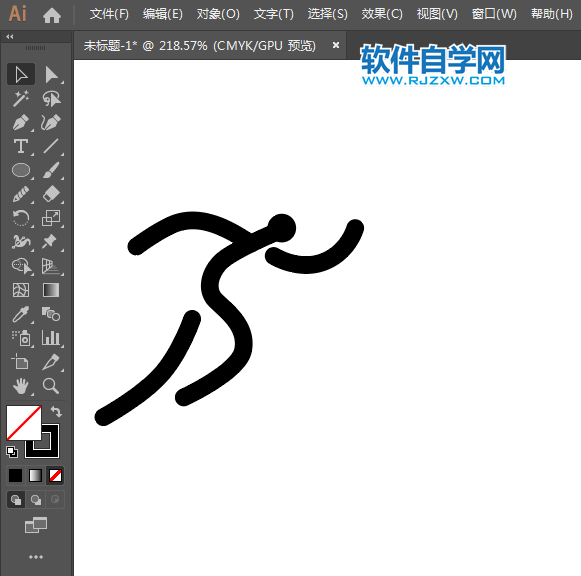Change screen mode button
The image size is (581, 576).
tap(36, 525)
